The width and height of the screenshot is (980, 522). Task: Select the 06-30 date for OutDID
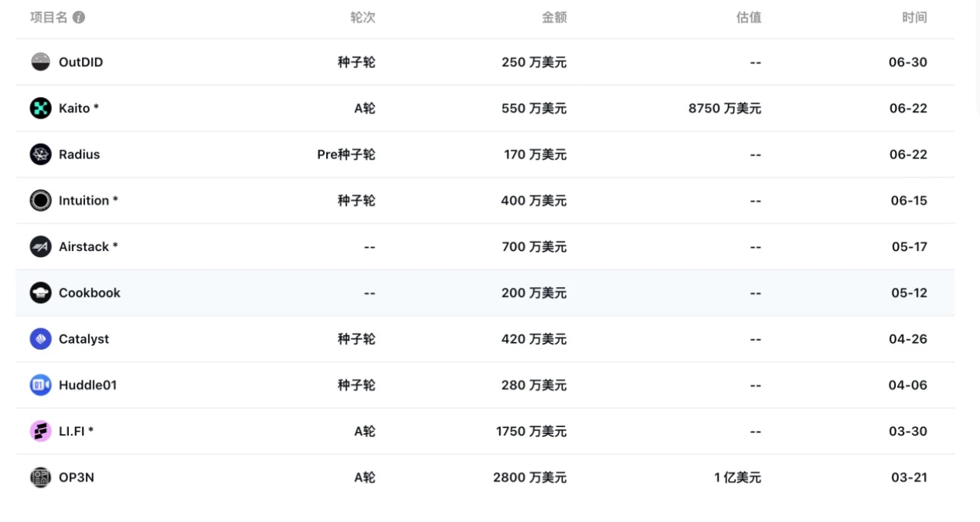pyautogui.click(x=908, y=62)
